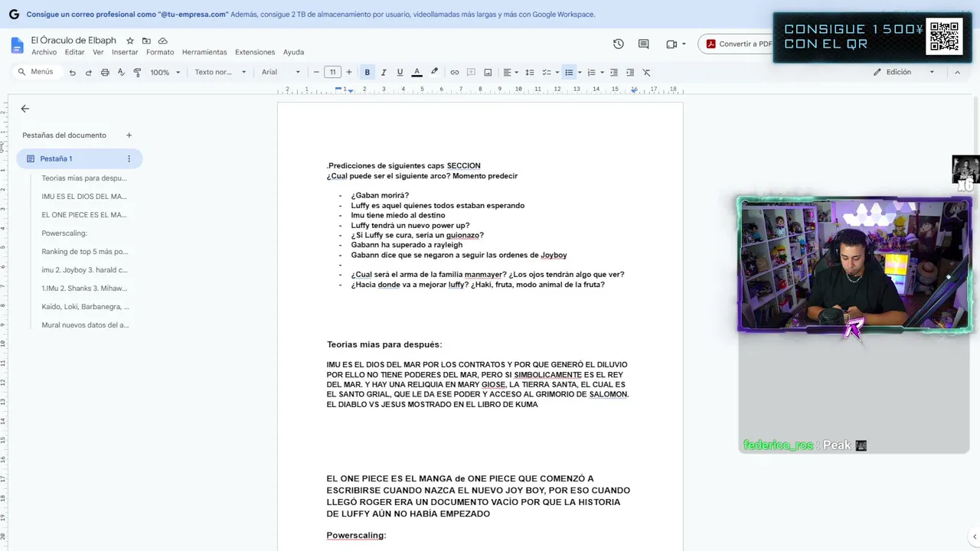Viewport: 980px width, 551px height.
Task: Check the cloud save status icon
Action: pyautogui.click(x=163, y=41)
